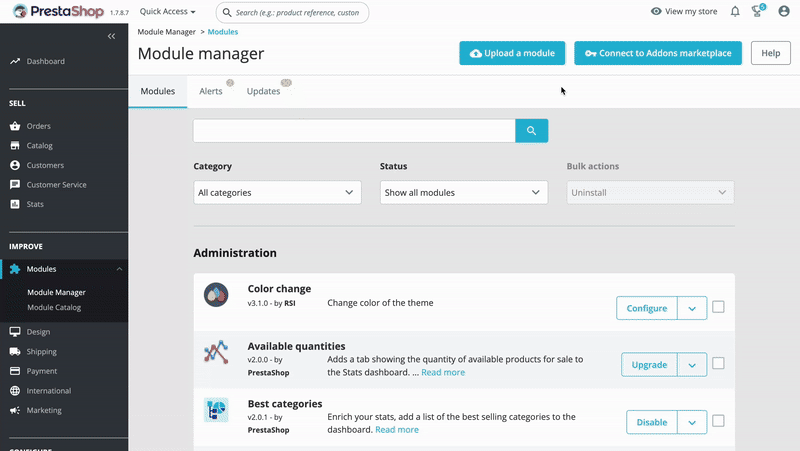
Task: Select the Color change module checkbox
Action: point(718,307)
